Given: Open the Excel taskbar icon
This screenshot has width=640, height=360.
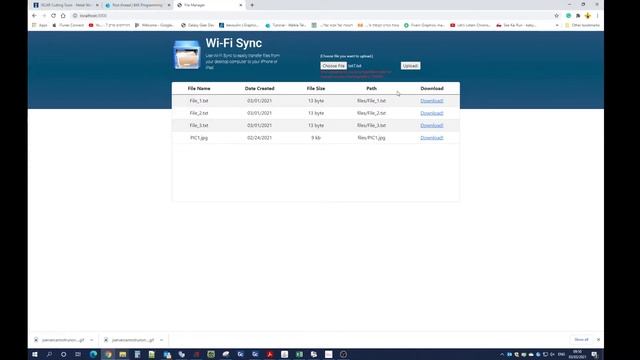Looking at the screenshot, I should [x=299, y=354].
